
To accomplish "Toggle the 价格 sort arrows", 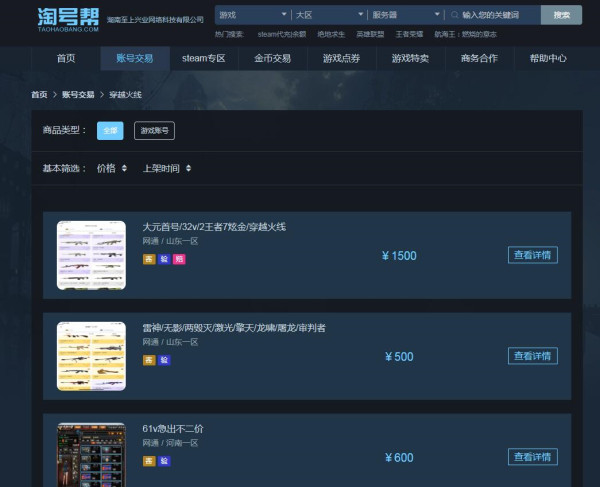I will point(124,168).
